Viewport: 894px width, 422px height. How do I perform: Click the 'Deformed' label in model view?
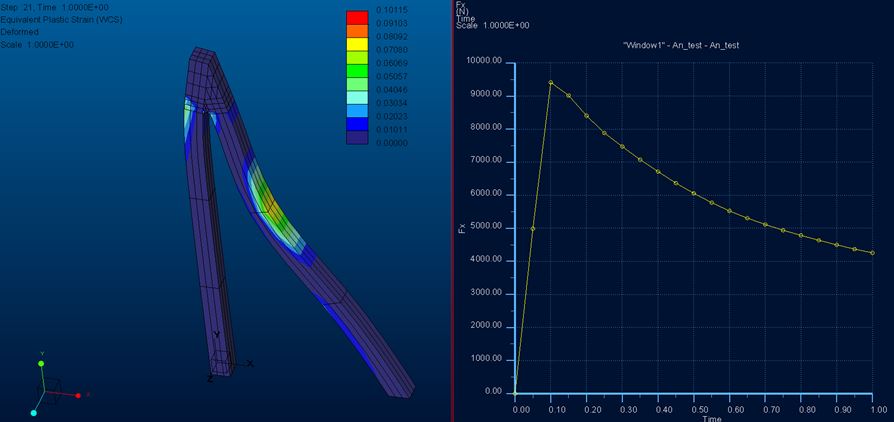pos(19,32)
